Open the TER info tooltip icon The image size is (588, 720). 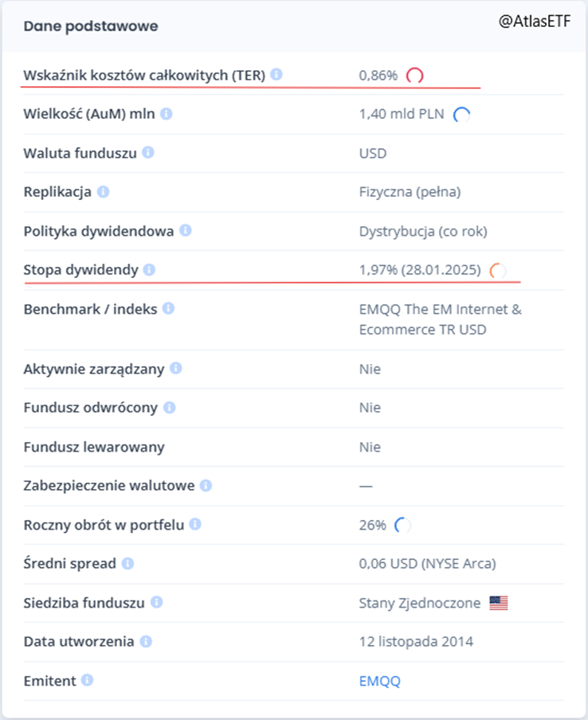(276, 75)
